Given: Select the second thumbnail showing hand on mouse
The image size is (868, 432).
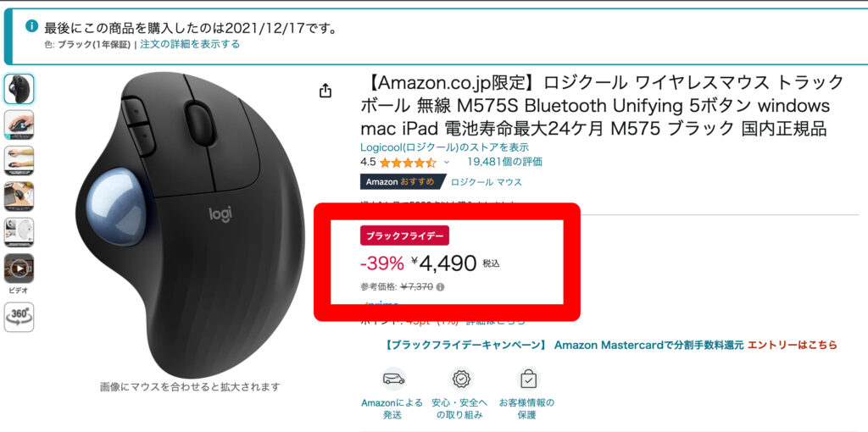Looking at the screenshot, I should pos(19,125).
